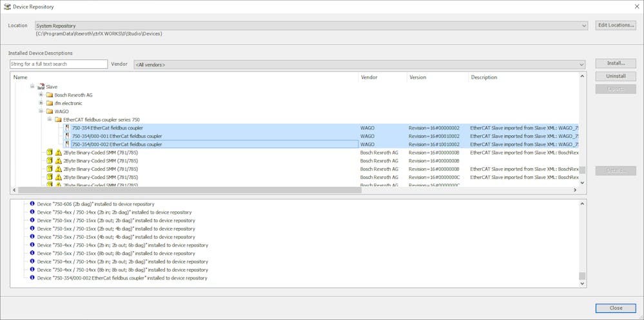The width and height of the screenshot is (644, 320).
Task: Click the device list vertical scrollbar down arrow
Action: click(582, 183)
